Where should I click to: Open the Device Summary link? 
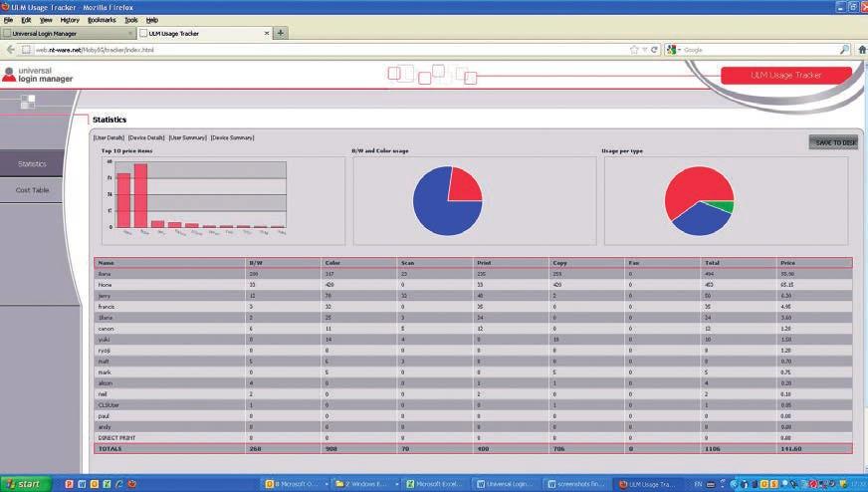[233, 137]
